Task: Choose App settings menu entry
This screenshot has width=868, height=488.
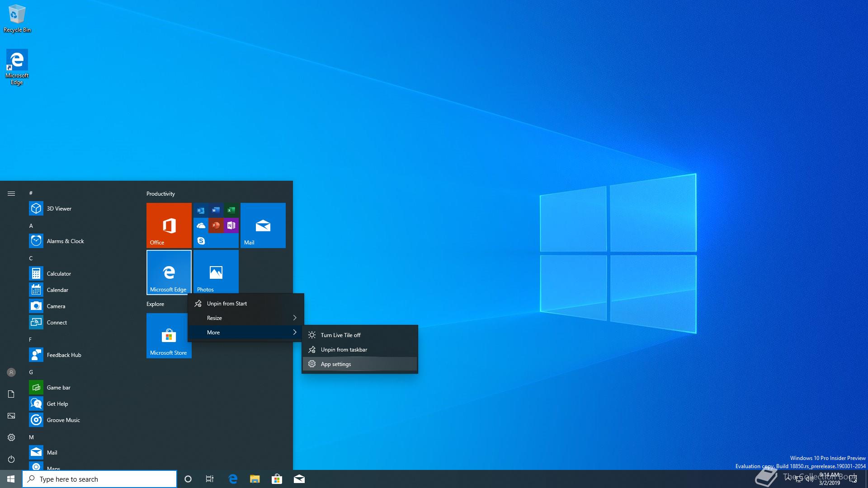Action: click(x=335, y=364)
